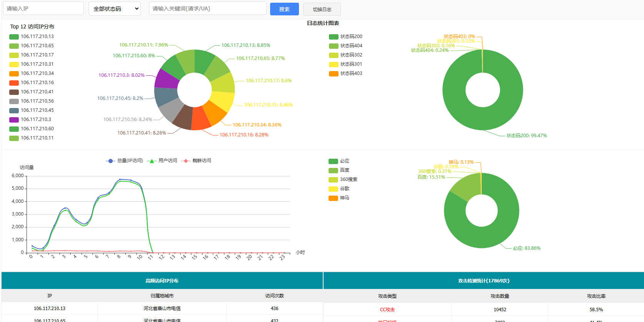Toggle legend entry 106.117.210.34
Screen dimensions: 644x322
pyautogui.click(x=32, y=73)
